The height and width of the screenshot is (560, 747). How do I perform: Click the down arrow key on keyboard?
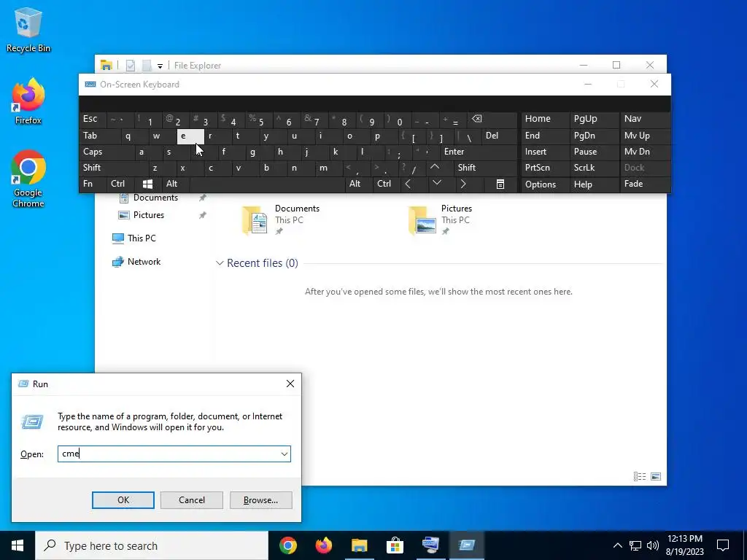click(436, 184)
